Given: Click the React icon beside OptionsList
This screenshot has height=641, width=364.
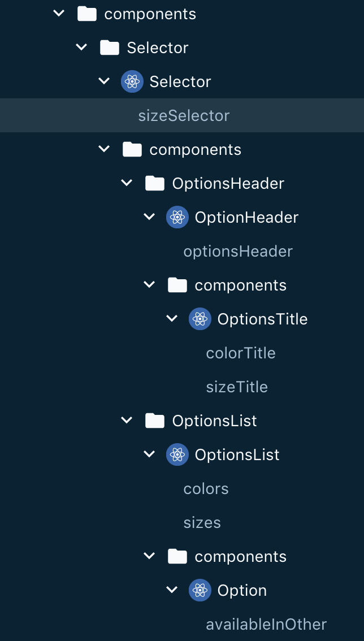Looking at the screenshot, I should tap(177, 454).
